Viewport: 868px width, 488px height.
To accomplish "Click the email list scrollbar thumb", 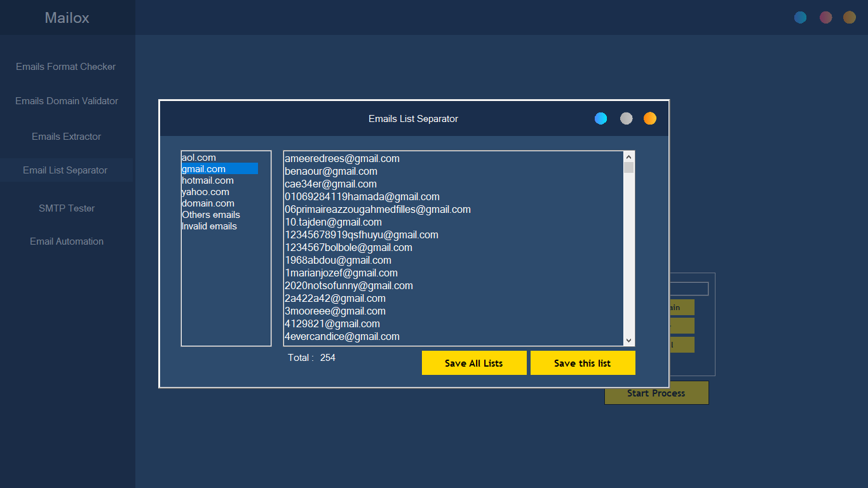I will coord(628,167).
